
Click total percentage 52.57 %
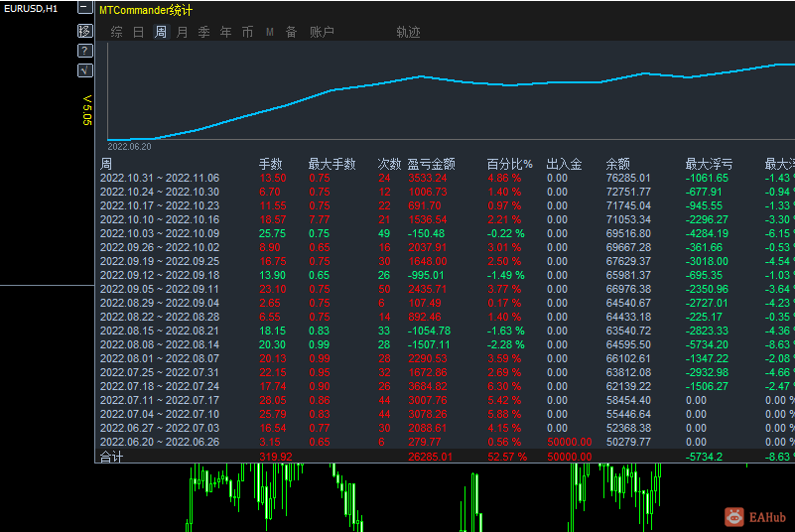tap(507, 457)
